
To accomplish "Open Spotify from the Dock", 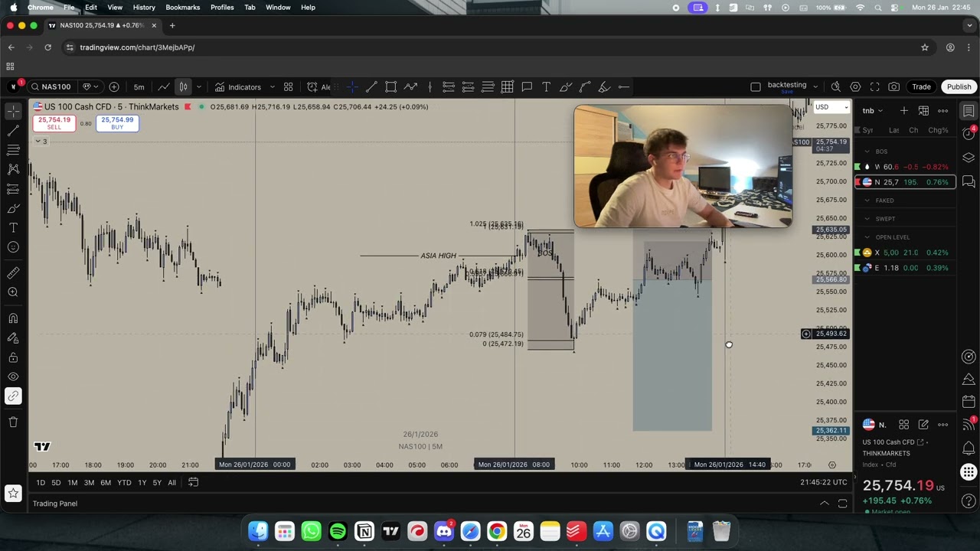I will (x=338, y=531).
